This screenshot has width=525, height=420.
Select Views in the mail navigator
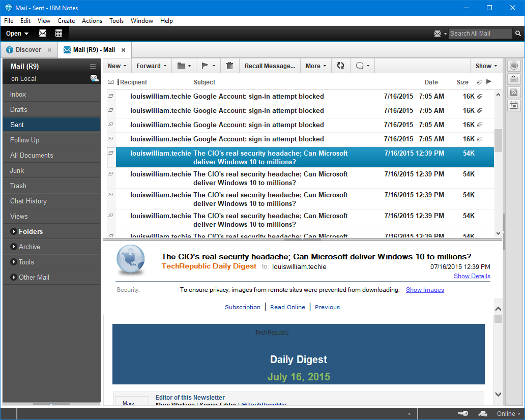[x=51, y=216]
